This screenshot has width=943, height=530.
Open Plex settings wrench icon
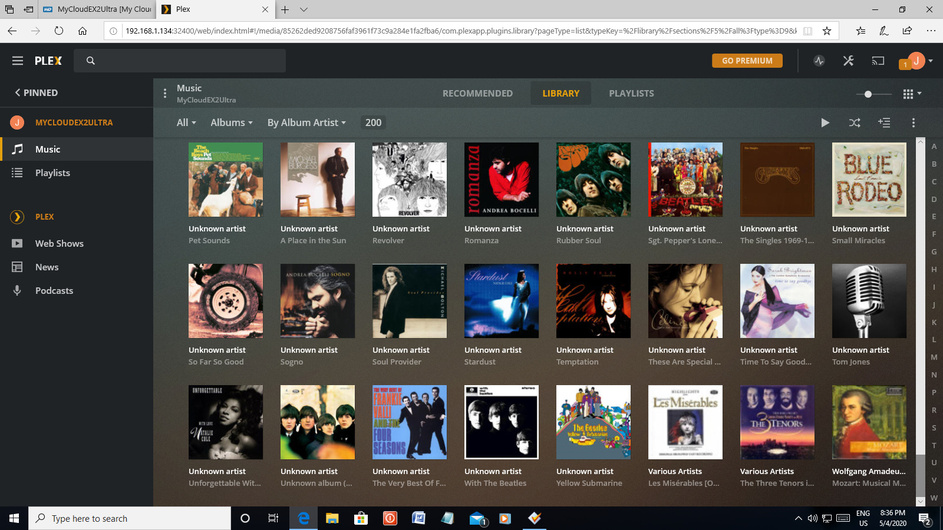tap(848, 61)
